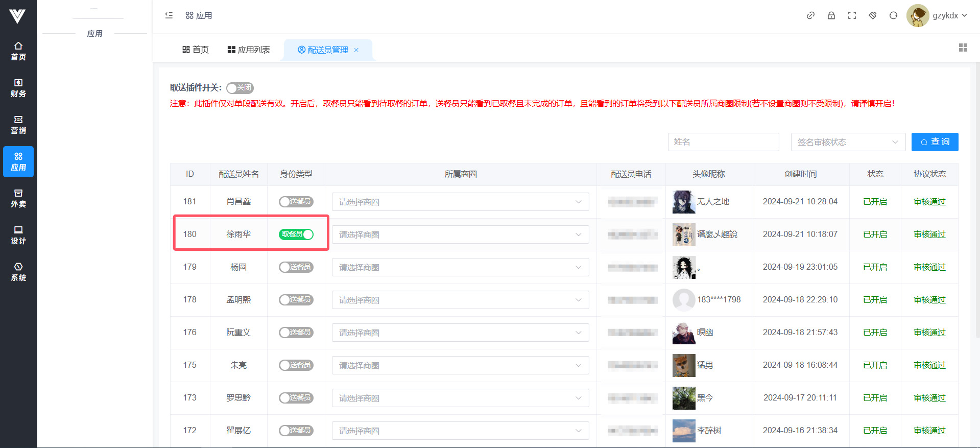Close the 配送员管理 tab

[356, 50]
